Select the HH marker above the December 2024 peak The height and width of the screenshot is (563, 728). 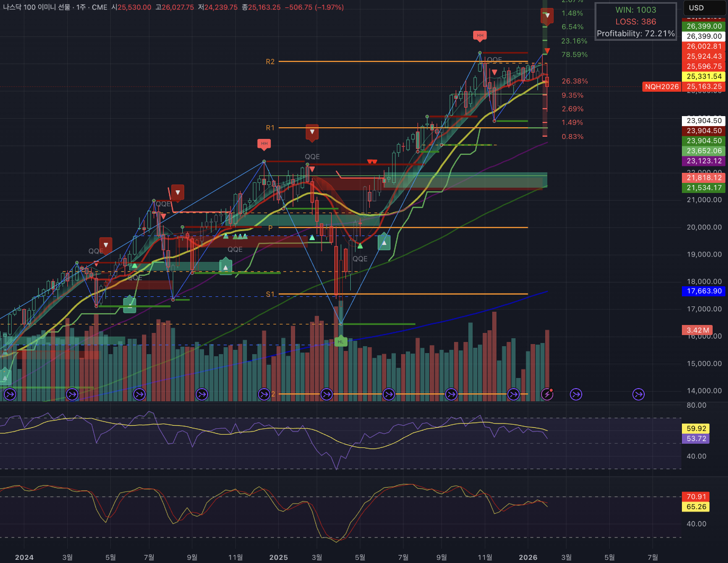[x=264, y=144]
